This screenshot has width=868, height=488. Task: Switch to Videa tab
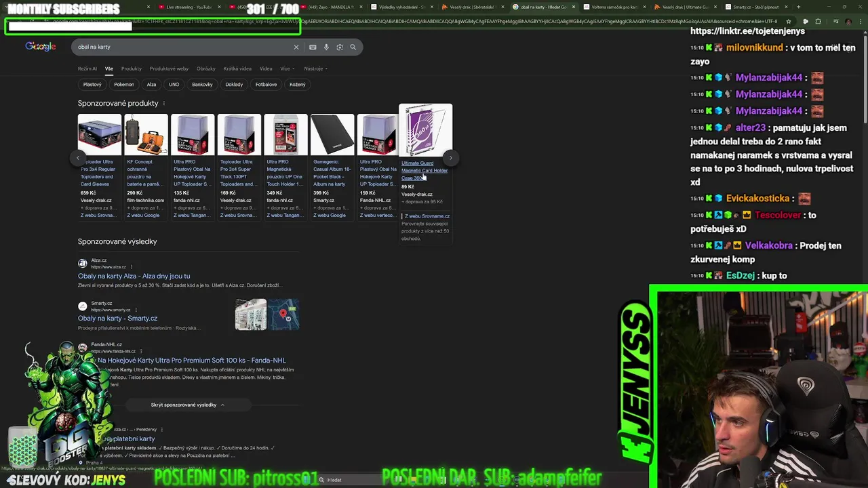click(266, 68)
